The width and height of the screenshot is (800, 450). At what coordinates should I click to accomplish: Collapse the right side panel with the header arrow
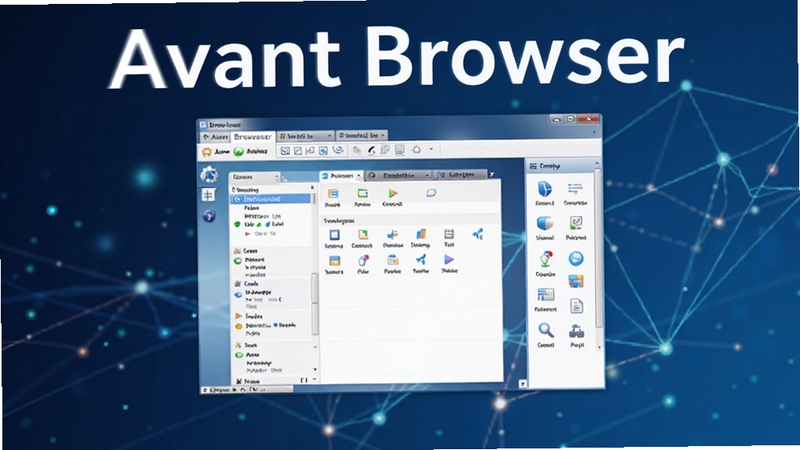click(596, 164)
